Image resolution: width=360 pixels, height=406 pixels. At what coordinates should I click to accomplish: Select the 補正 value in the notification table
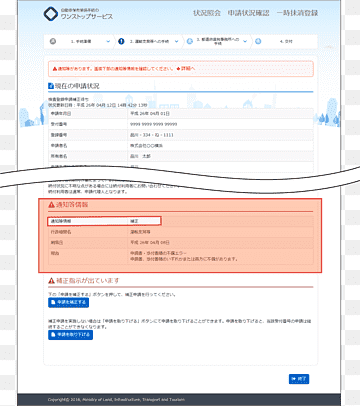point(134,221)
